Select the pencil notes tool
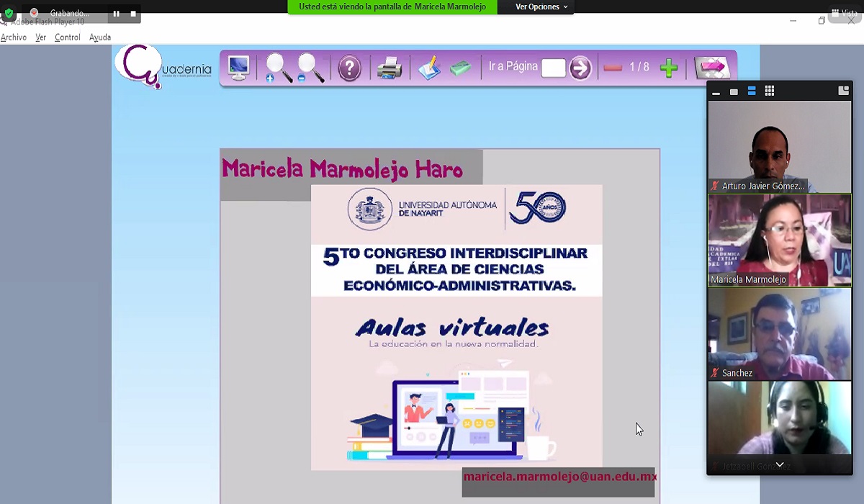Screen dimensions: 864x504 click(x=430, y=68)
